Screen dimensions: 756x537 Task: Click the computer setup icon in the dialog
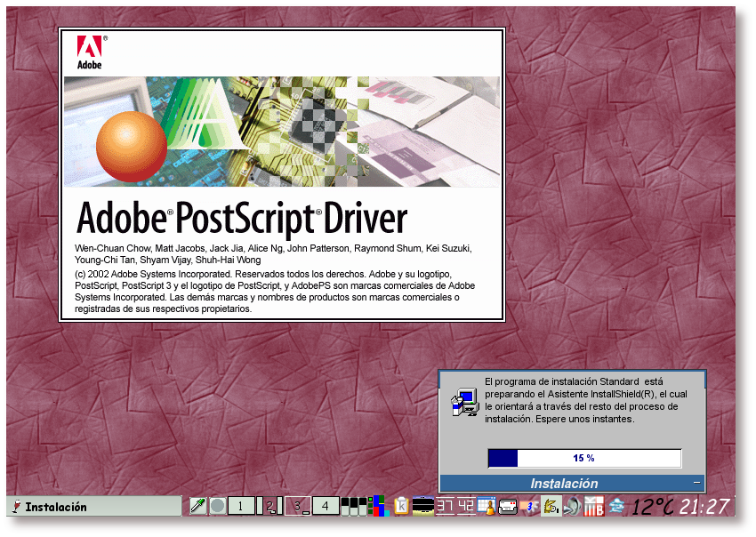coord(464,403)
